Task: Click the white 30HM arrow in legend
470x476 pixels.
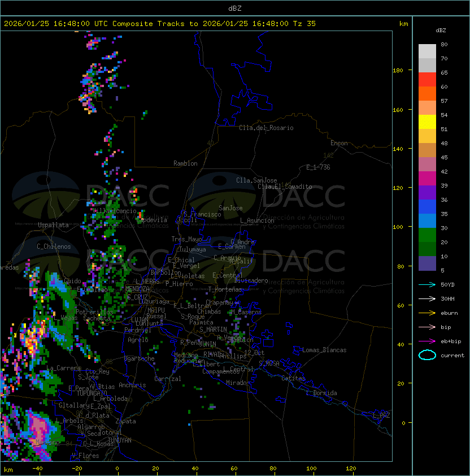Action: [427, 298]
